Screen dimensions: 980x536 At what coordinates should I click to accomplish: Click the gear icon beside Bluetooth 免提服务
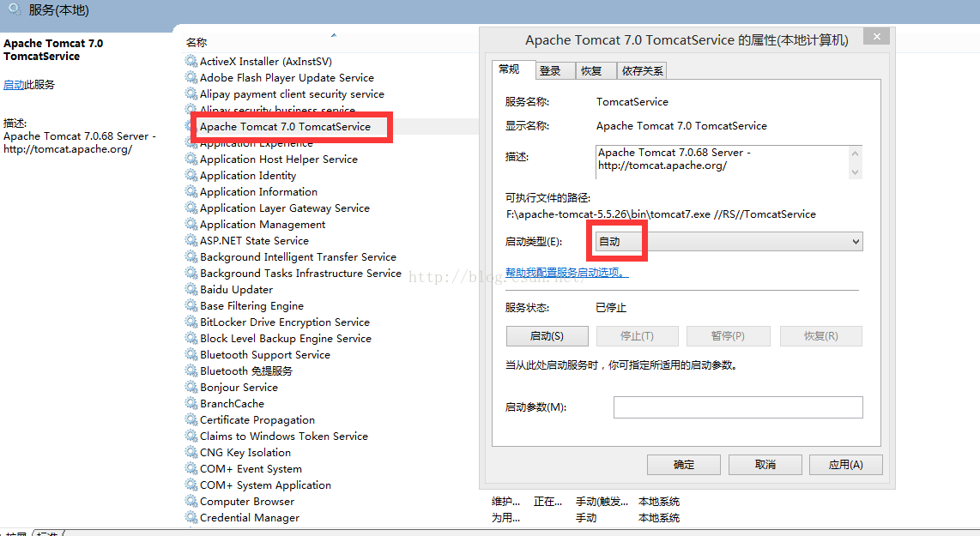click(x=191, y=370)
